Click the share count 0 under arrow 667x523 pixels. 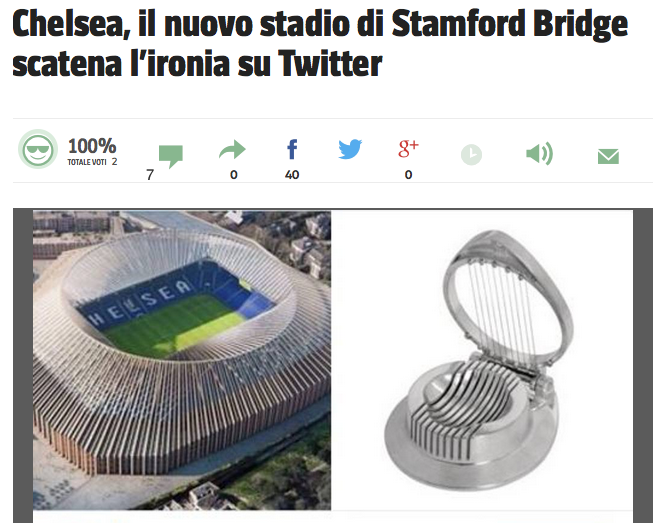(234, 174)
